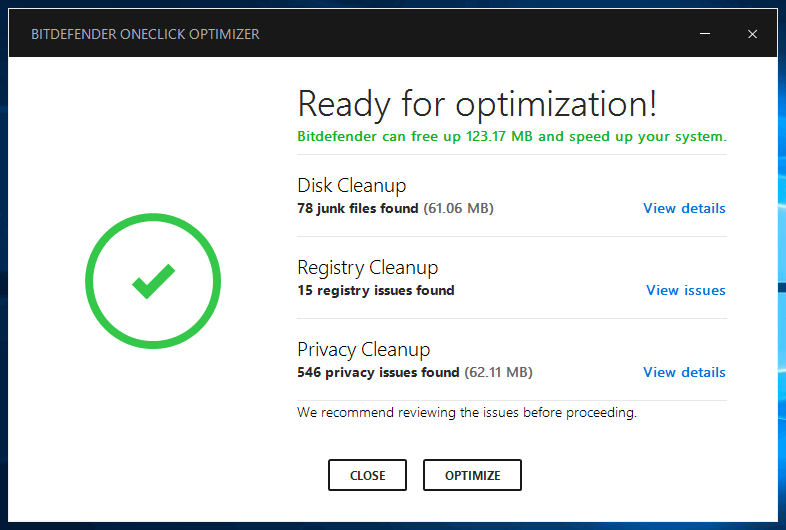Click the Privacy Cleanup heading
This screenshot has width=786, height=530.
(363, 350)
